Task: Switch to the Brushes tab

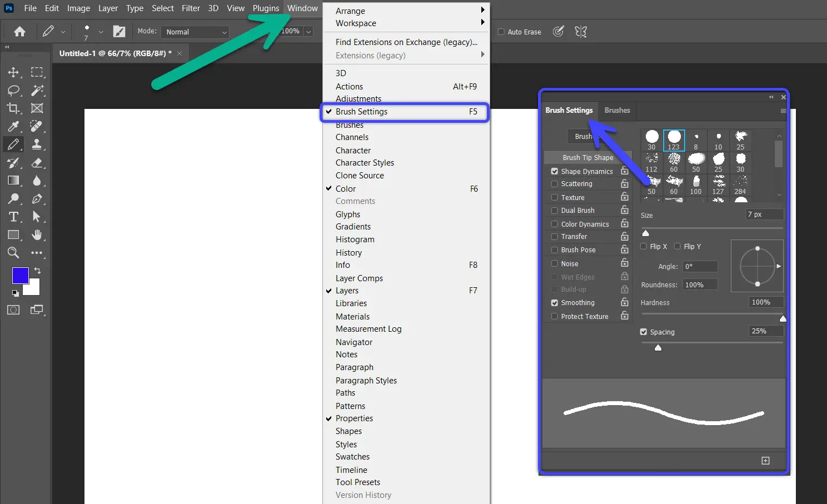Action: pyautogui.click(x=617, y=111)
